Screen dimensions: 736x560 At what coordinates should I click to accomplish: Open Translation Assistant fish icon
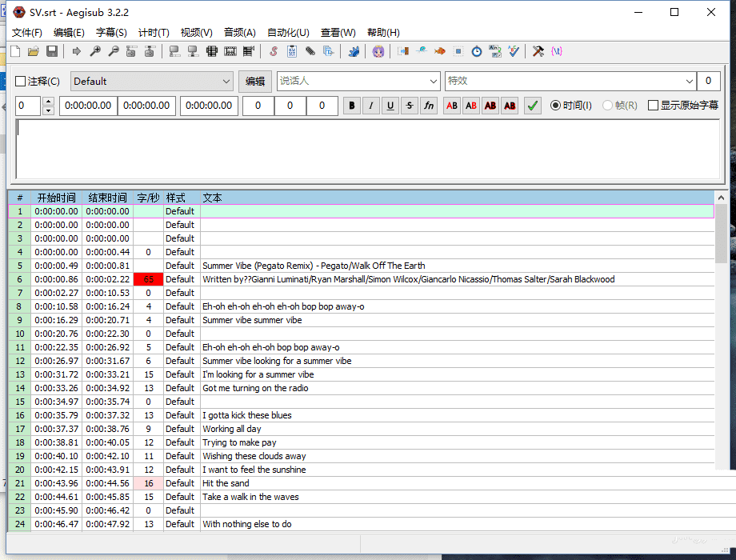point(440,51)
